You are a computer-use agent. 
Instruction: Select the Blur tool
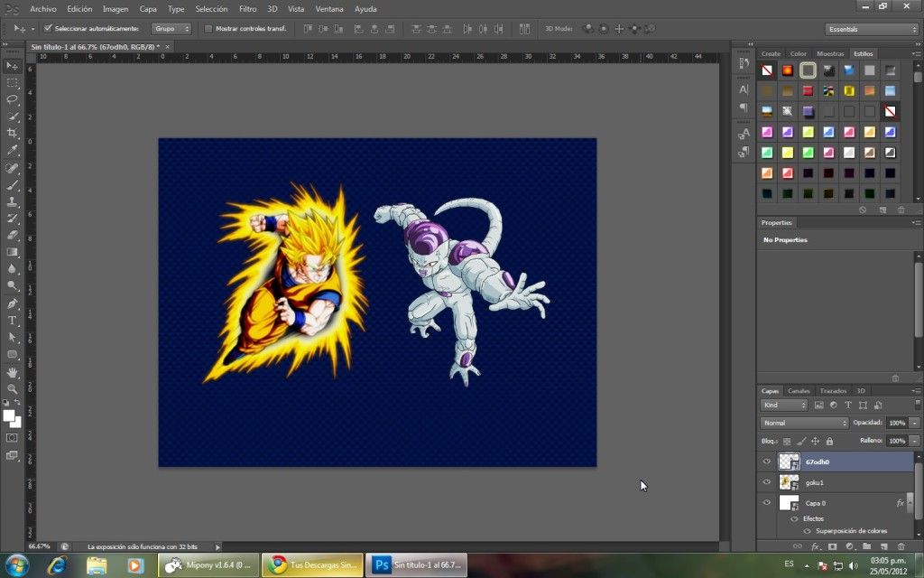(12, 268)
